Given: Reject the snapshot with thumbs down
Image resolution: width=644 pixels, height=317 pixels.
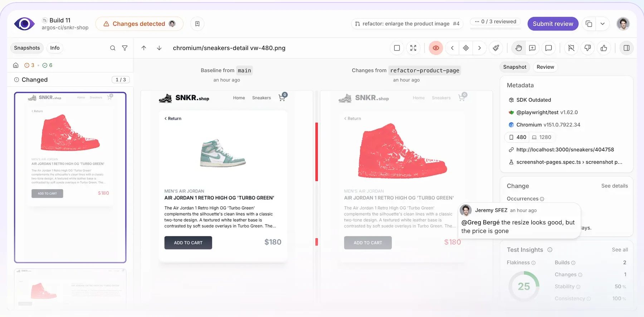Looking at the screenshot, I should coord(587,48).
